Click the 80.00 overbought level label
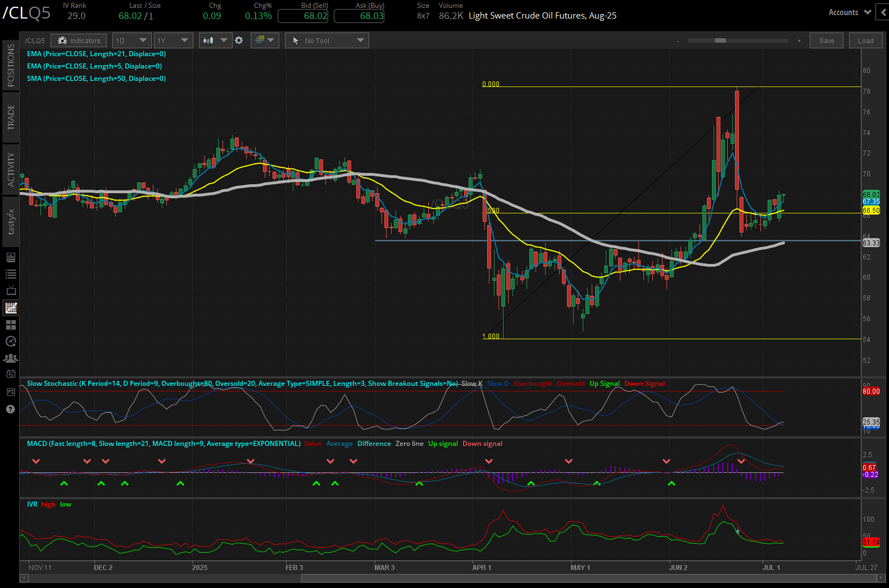This screenshot has height=588, width=889. 871,391
